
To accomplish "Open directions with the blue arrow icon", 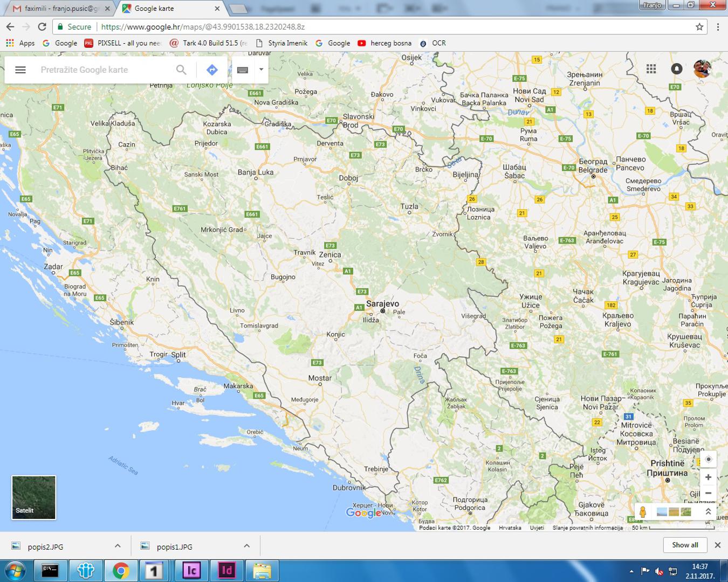I will coord(212,70).
